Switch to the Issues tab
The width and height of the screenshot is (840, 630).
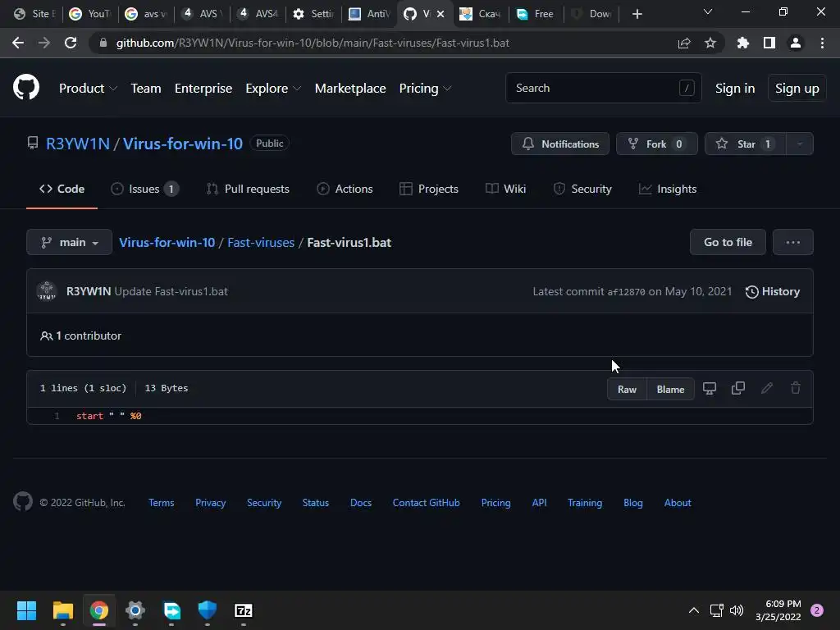[x=144, y=189]
